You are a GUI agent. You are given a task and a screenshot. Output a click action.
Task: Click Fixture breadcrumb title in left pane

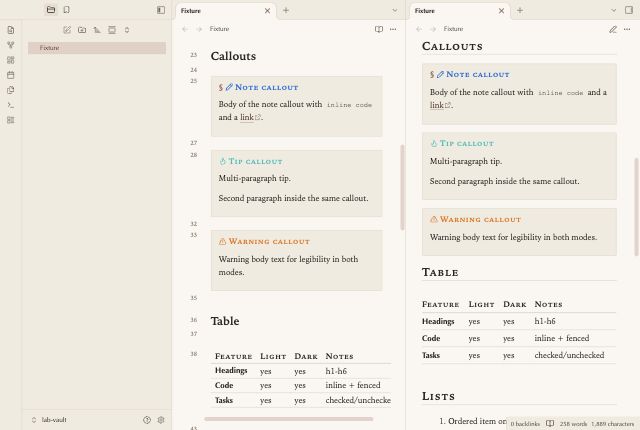pyautogui.click(x=219, y=29)
